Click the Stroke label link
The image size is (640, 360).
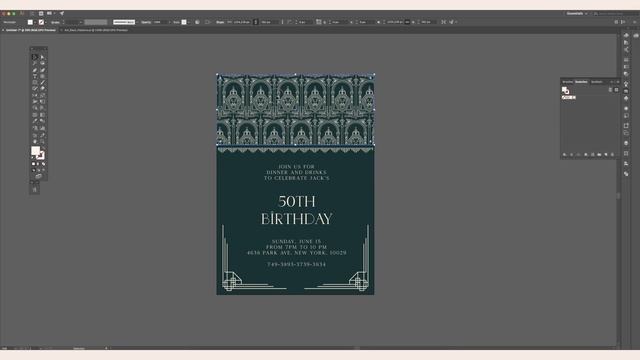tap(55, 22)
